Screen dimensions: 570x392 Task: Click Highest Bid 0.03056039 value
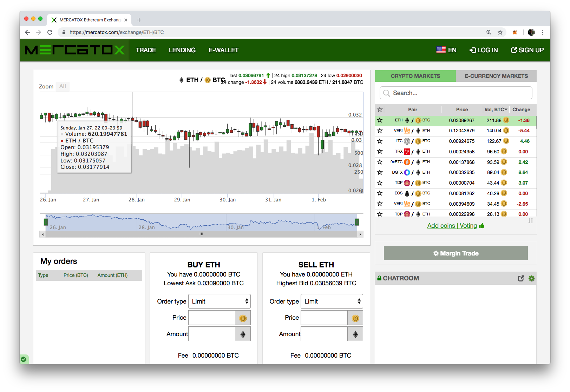326,283
